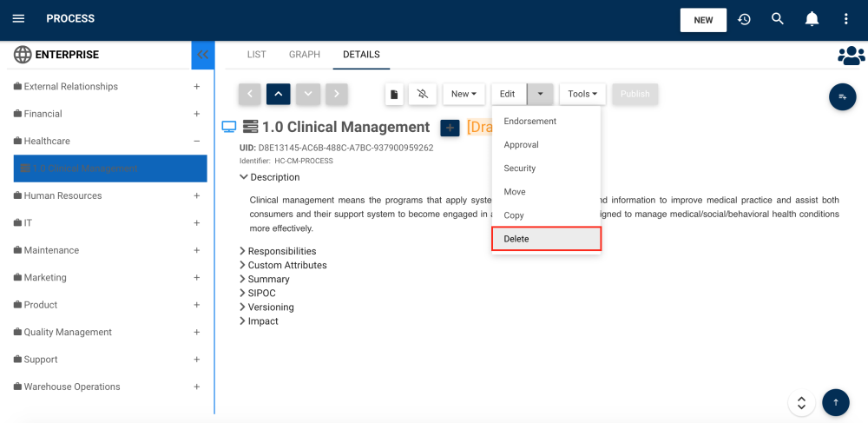Click the users group icon
This screenshot has height=423, width=868.
tap(851, 56)
